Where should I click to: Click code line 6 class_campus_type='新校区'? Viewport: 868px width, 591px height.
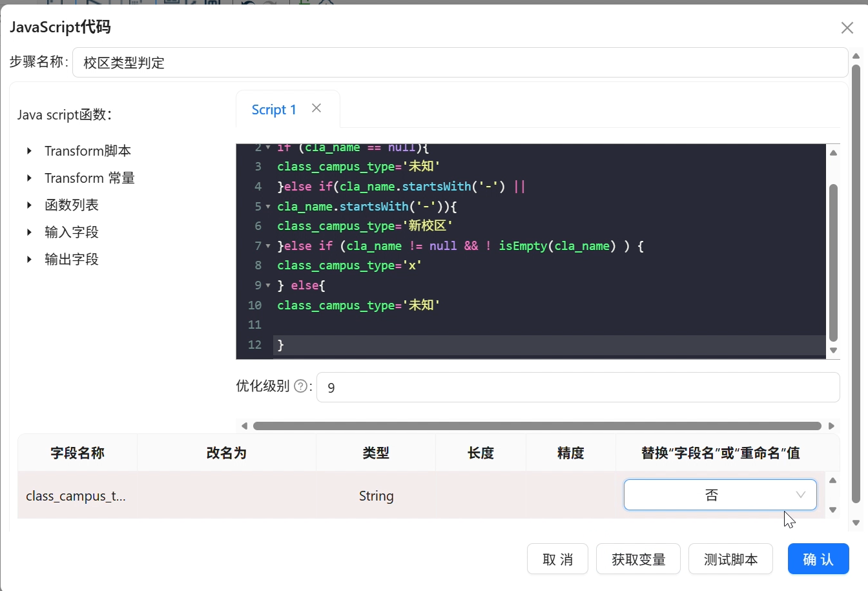click(x=365, y=226)
